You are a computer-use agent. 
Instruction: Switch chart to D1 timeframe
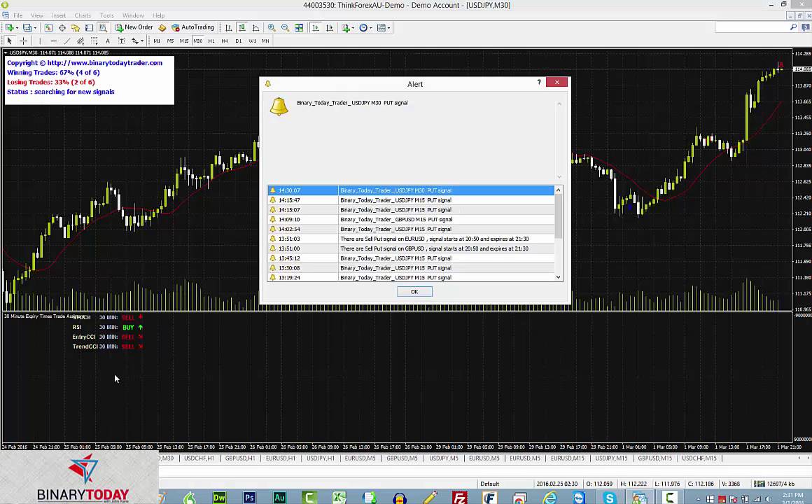[238, 41]
